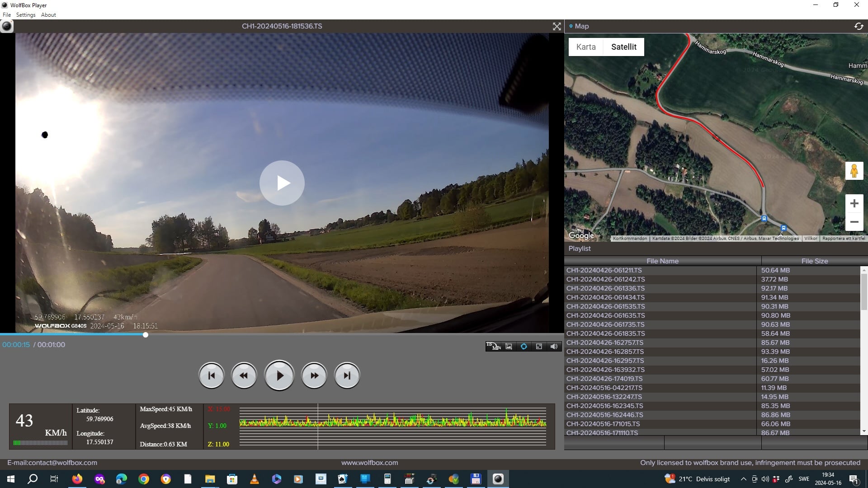Open Kortkommandon link on the map
868x488 pixels.
[630, 239]
